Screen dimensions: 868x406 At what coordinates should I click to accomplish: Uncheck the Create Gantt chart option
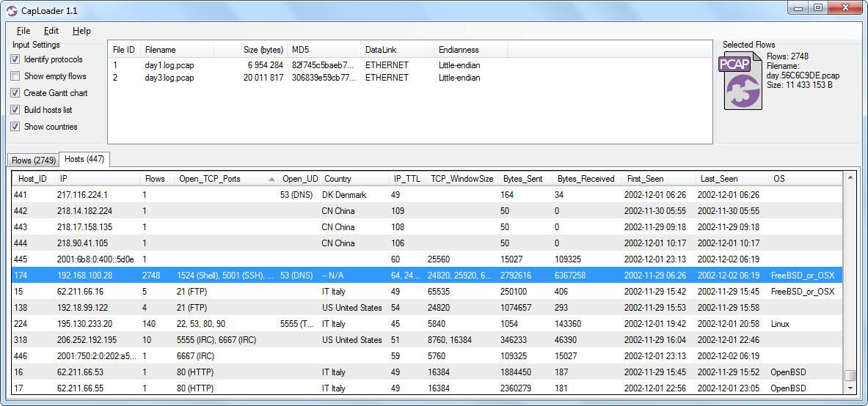point(15,93)
